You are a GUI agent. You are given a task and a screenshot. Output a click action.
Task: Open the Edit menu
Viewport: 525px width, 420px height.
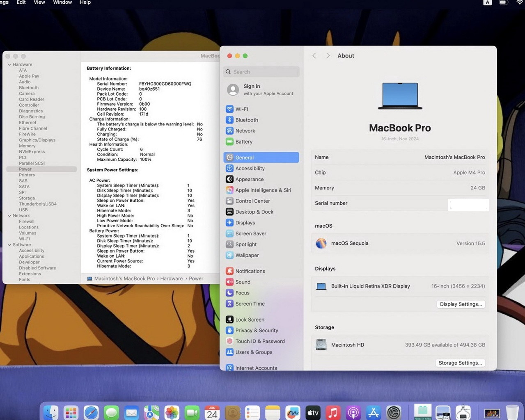pos(21,2)
